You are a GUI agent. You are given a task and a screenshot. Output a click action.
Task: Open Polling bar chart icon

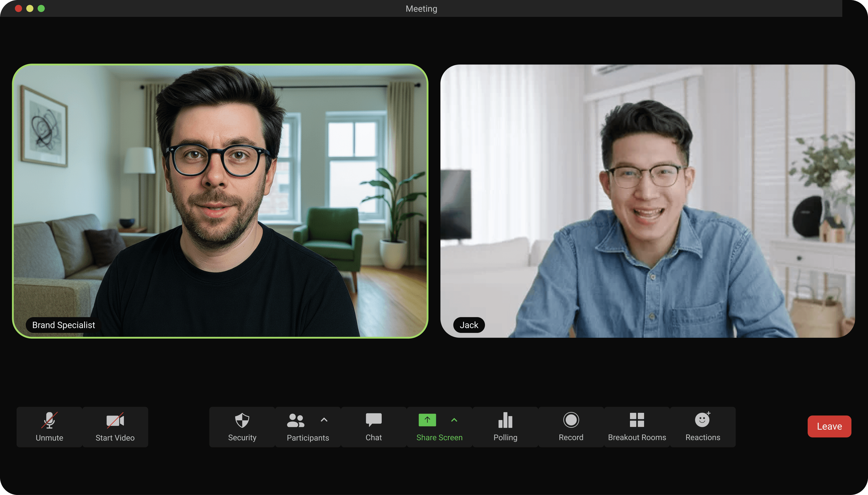pos(505,426)
